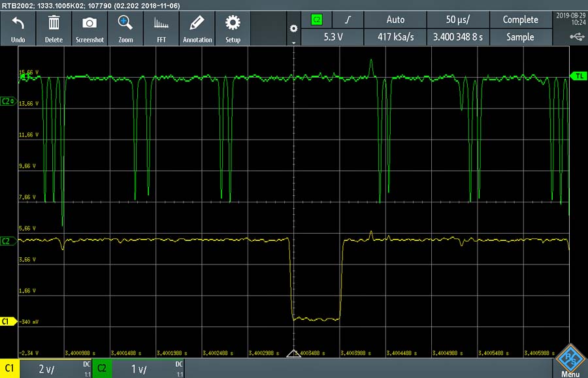588x378 pixels.
Task: Activate the Zoom magnifier tool
Action: coord(125,23)
